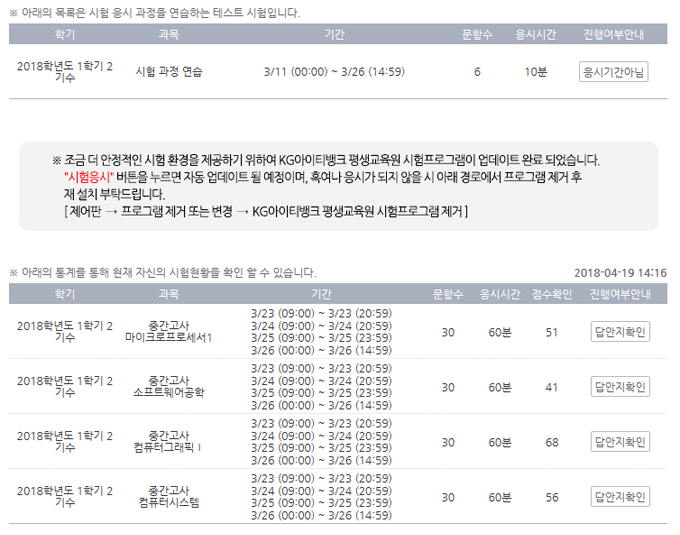
Task: Open 답안지확인 for 컴퓨터그래픽 I midterm
Action: pos(620,442)
